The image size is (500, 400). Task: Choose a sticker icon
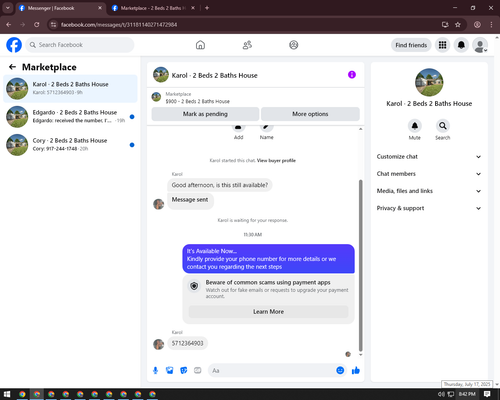pos(184,370)
